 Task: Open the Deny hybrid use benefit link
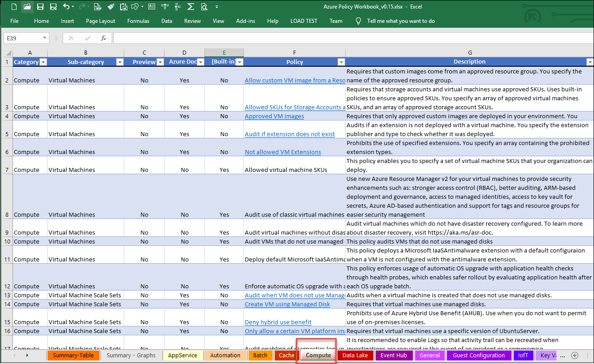click(278, 322)
